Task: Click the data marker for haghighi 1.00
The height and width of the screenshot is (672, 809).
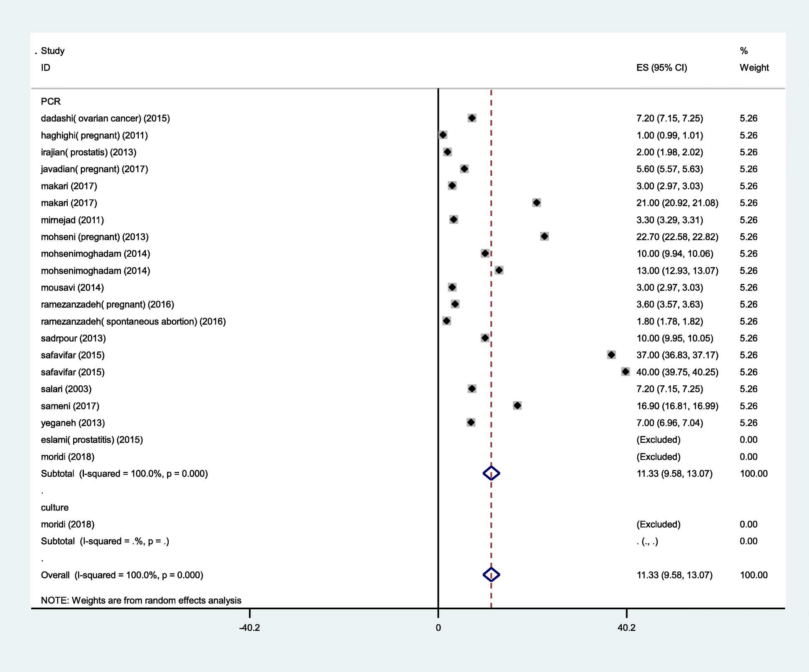Action: 443,135
